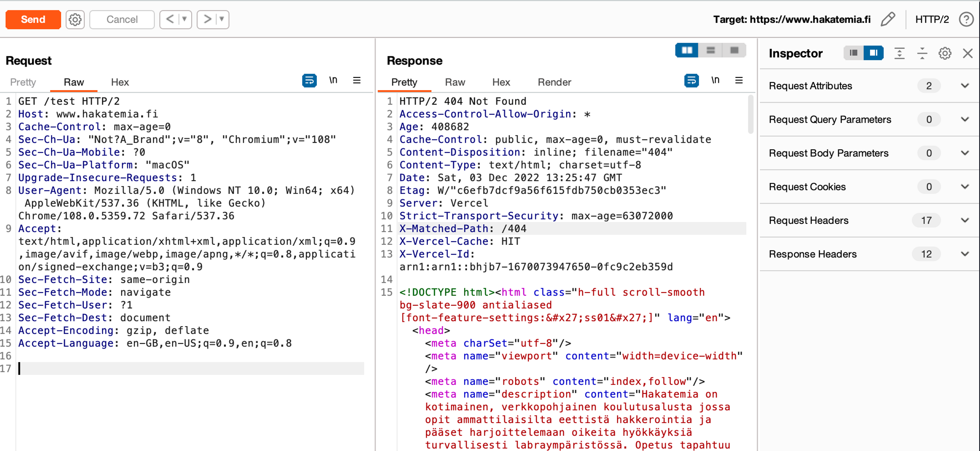Expand all Inspector sections icon
Image resolution: width=980 pixels, height=451 pixels.
tap(899, 53)
